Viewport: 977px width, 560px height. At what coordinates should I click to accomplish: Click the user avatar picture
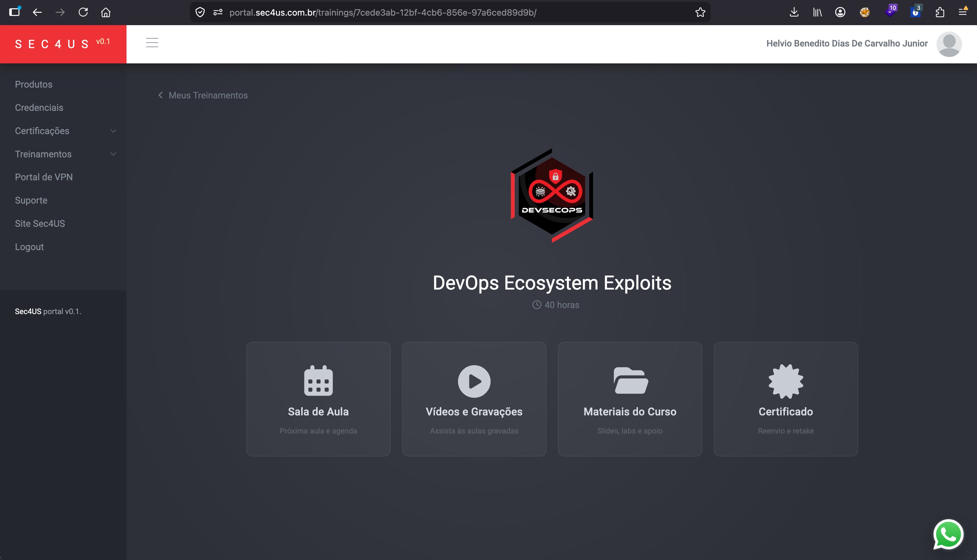coord(949,44)
